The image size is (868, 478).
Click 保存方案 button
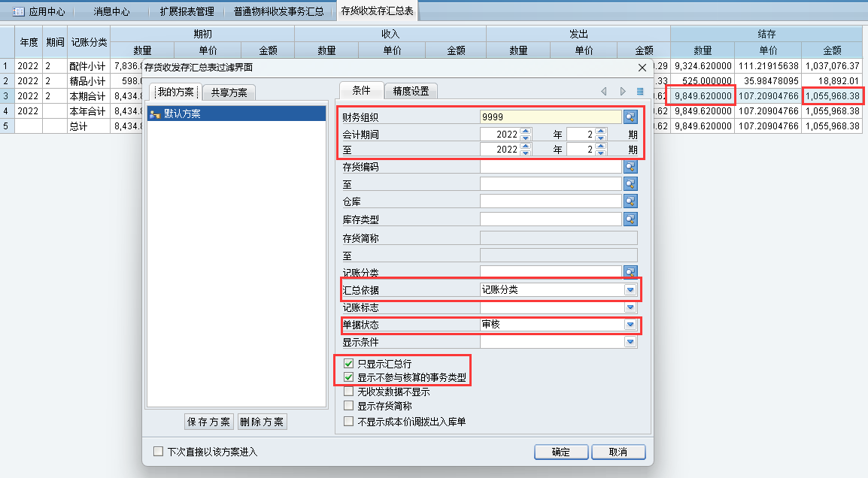(209, 422)
